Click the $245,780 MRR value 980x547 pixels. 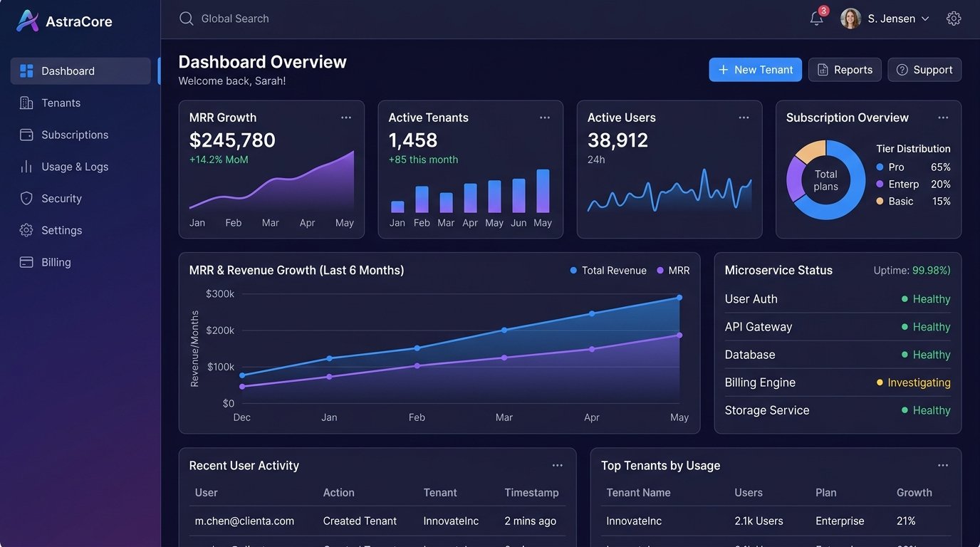(232, 140)
